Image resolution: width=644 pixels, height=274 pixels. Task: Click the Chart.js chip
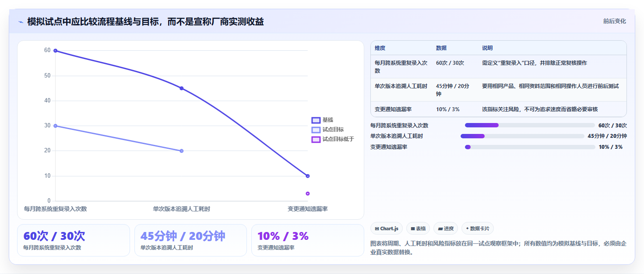[387, 228]
